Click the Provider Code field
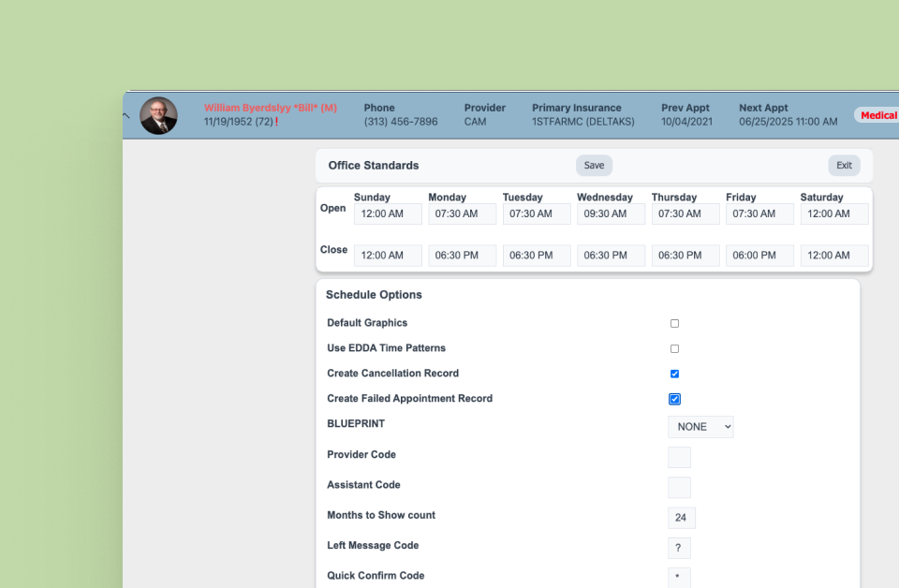The width and height of the screenshot is (899, 588). (x=679, y=457)
